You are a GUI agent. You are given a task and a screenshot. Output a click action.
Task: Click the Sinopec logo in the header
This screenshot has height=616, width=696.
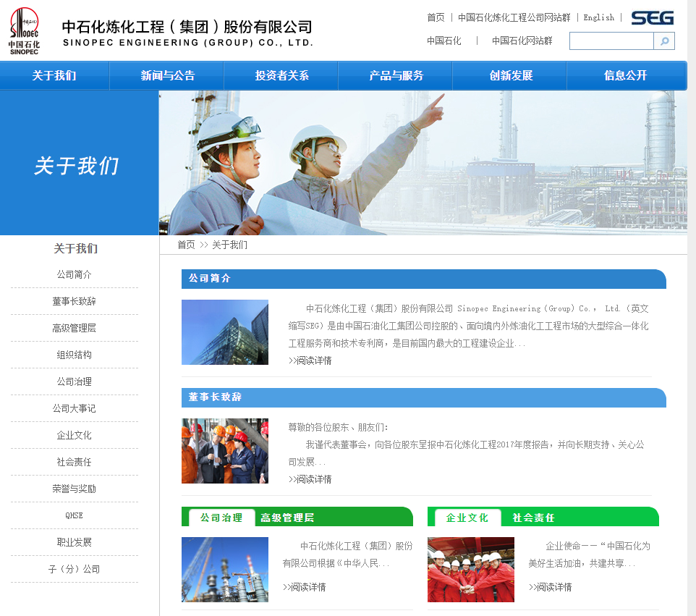click(x=25, y=30)
